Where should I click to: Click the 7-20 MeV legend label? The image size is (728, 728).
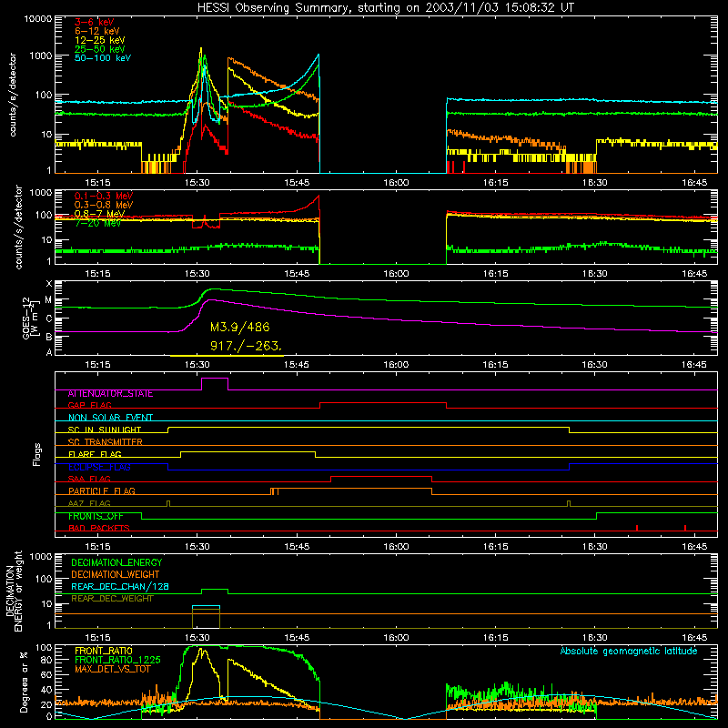pos(97,223)
